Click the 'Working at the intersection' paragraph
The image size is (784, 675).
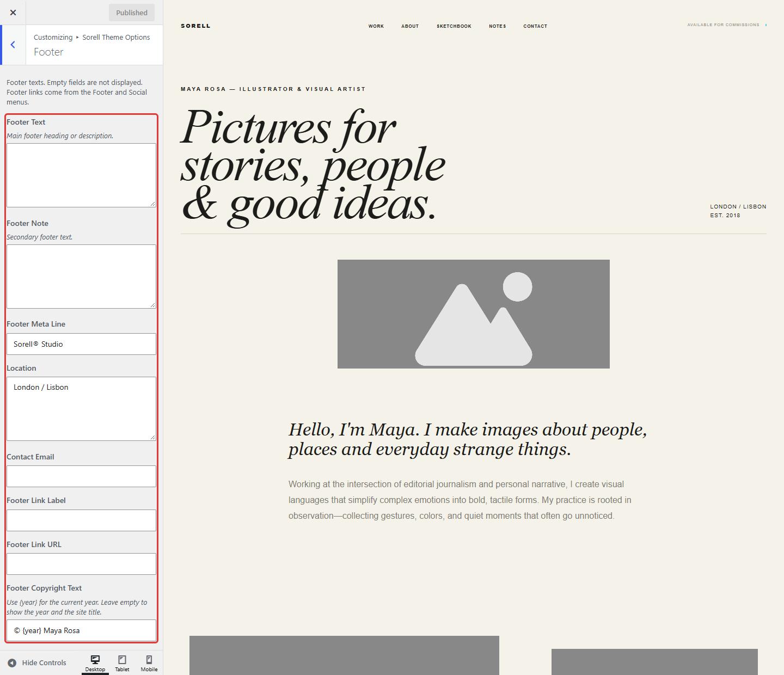[460, 500]
